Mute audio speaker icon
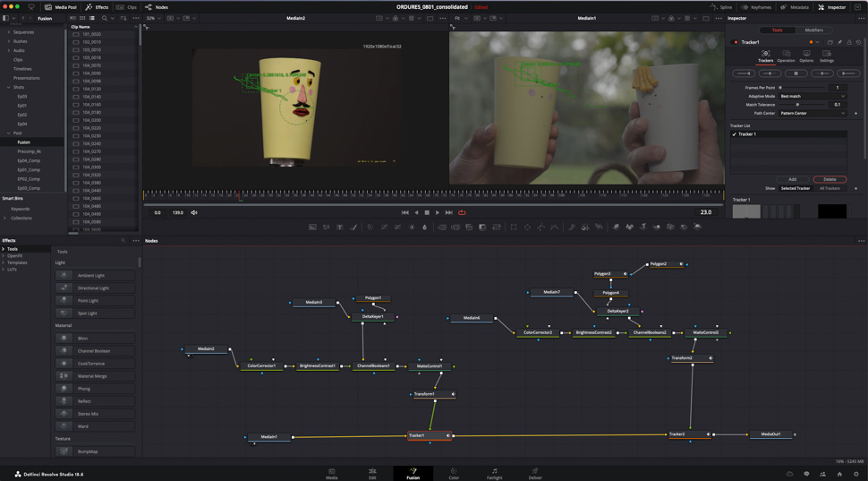This screenshot has width=868, height=481. 194,213
